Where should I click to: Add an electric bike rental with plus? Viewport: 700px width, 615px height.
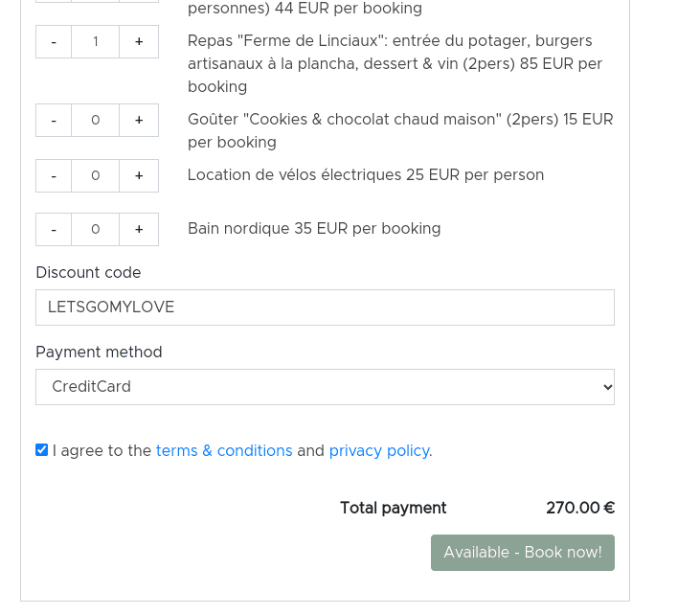pos(139,175)
